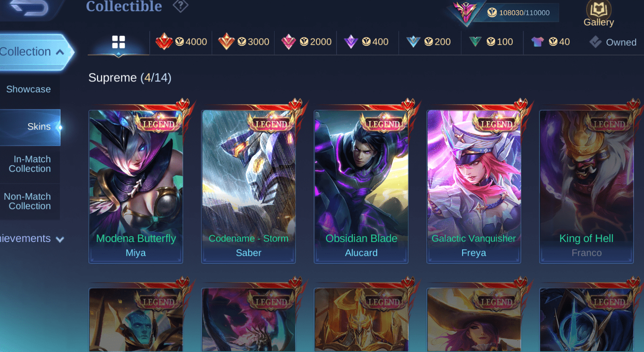Select the Modena Butterfly Miya skin card
The height and width of the screenshot is (352, 644).
point(136,186)
